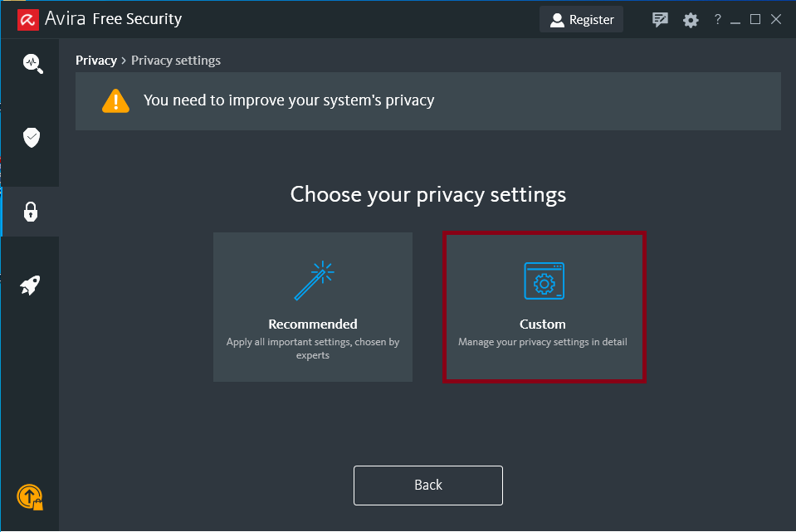Open the Performance rocket sidebar icon
Image resolution: width=796 pixels, height=532 pixels.
(x=31, y=286)
